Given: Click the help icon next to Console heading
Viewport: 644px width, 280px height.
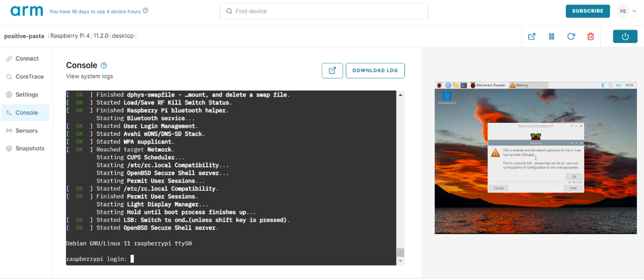Looking at the screenshot, I should [104, 65].
